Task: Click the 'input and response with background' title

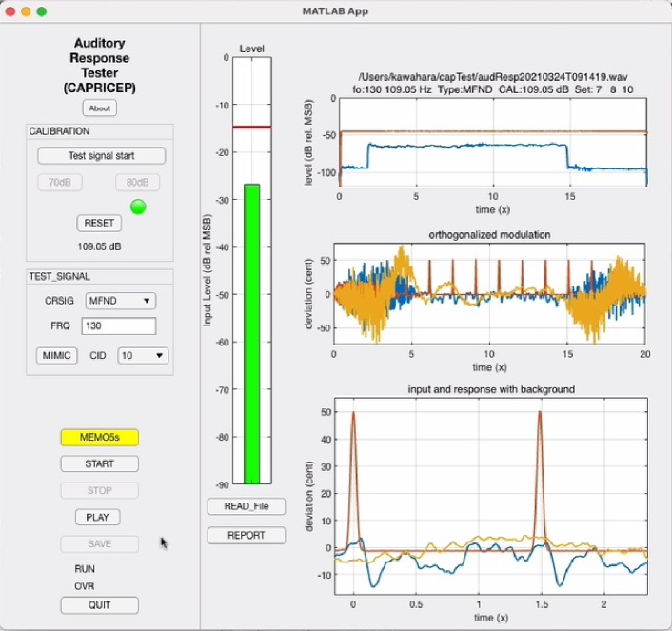Action: 491,389
